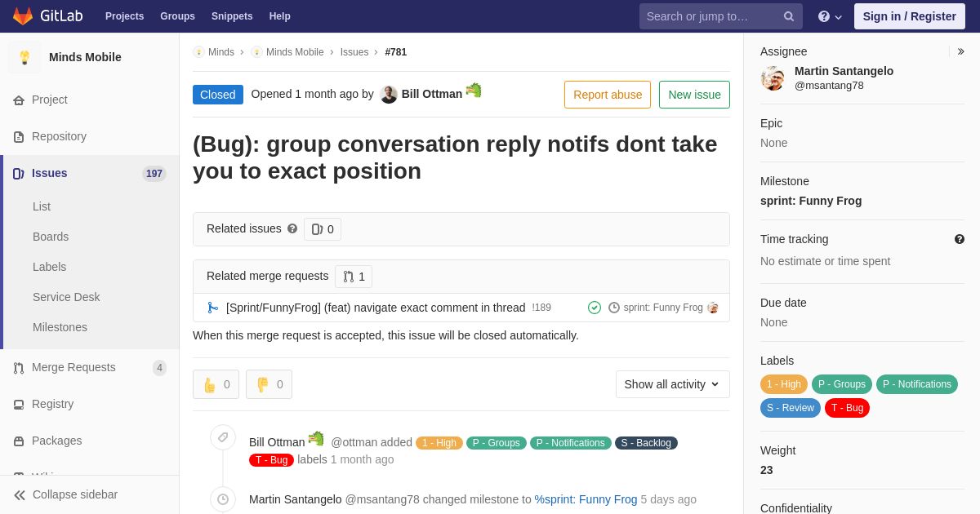Viewport: 980px width, 514px height.
Task: Click T - Bug label in sidebar
Action: coord(848,408)
